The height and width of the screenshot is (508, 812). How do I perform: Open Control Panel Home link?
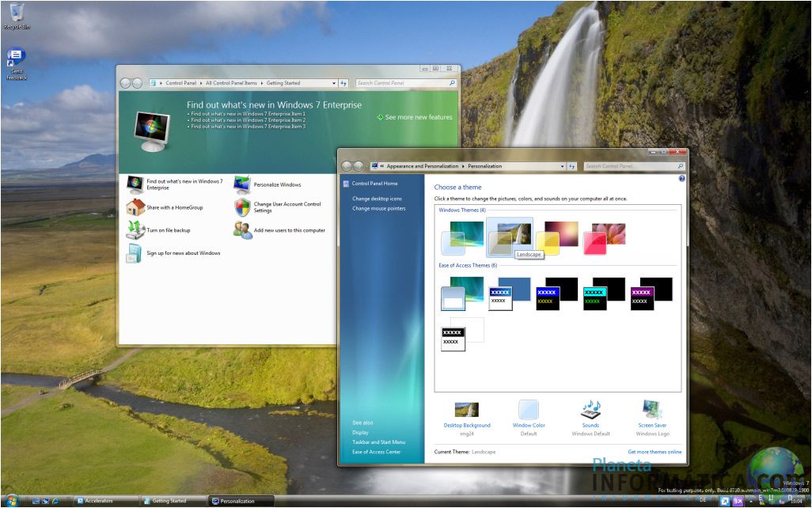point(374,184)
